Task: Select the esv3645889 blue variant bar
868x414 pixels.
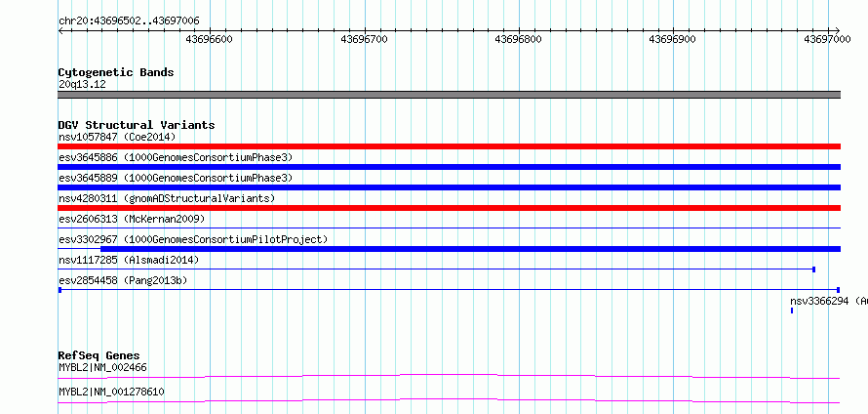Action: pos(449,187)
